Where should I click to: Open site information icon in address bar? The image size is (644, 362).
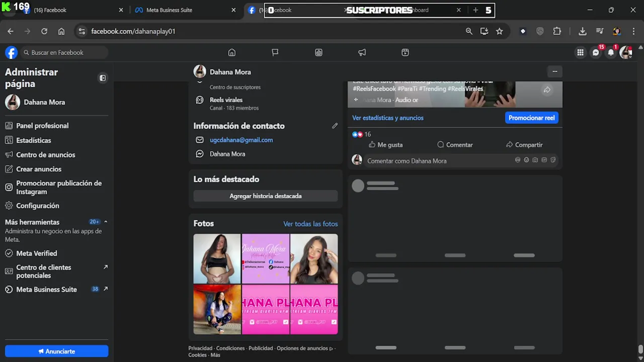coord(82,31)
